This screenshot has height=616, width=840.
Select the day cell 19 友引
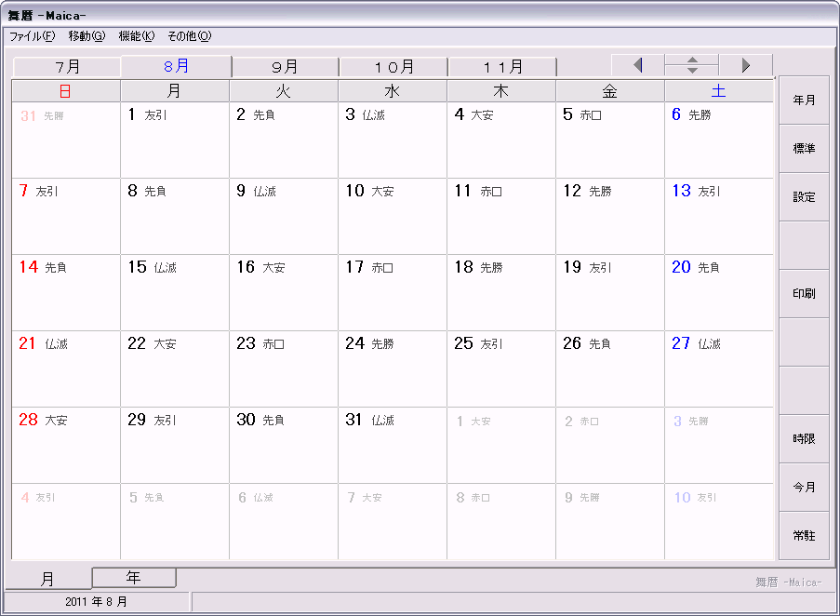609,292
